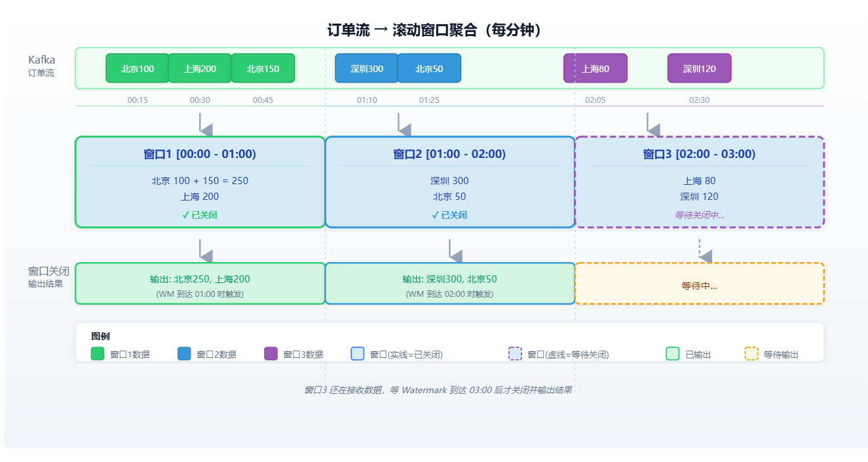Viewport: 868px width, 462px height.
Task: Click the 01:25 timestamp label
Action: click(x=429, y=100)
